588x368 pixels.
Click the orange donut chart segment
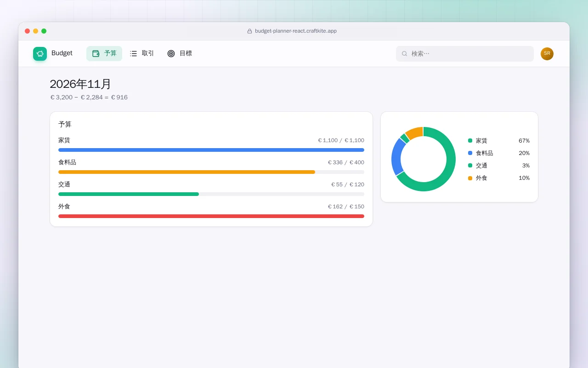pos(415,132)
